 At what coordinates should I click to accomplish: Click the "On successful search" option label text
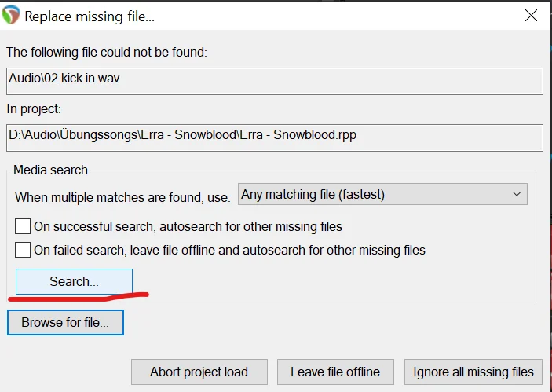[x=188, y=227]
